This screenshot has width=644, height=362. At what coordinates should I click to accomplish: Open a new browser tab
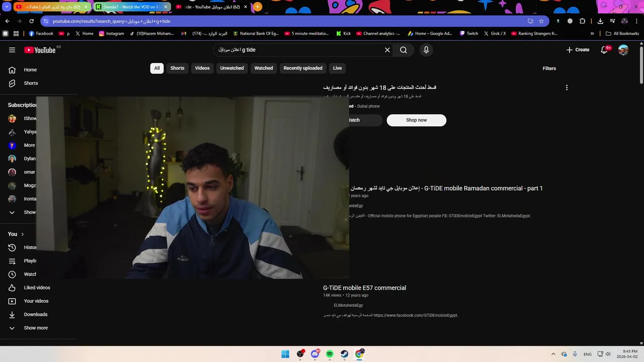pyautogui.click(x=258, y=7)
